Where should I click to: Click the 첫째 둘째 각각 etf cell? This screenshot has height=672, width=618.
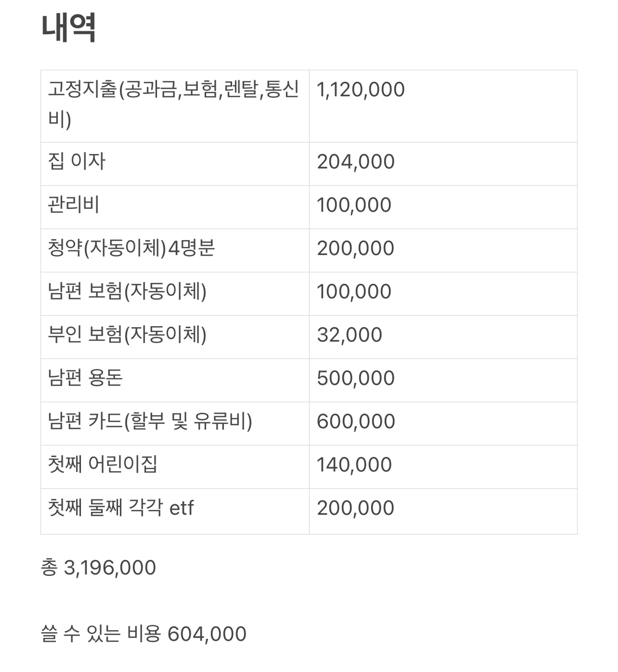click(175, 511)
